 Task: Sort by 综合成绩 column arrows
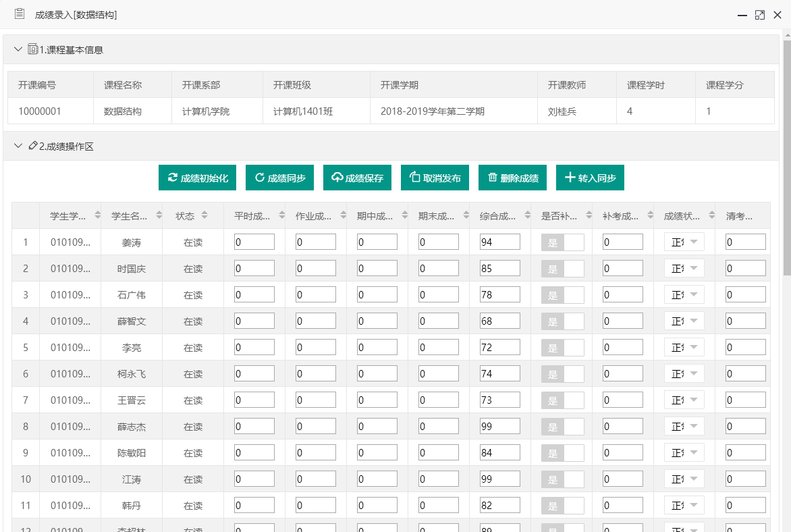[528, 215]
